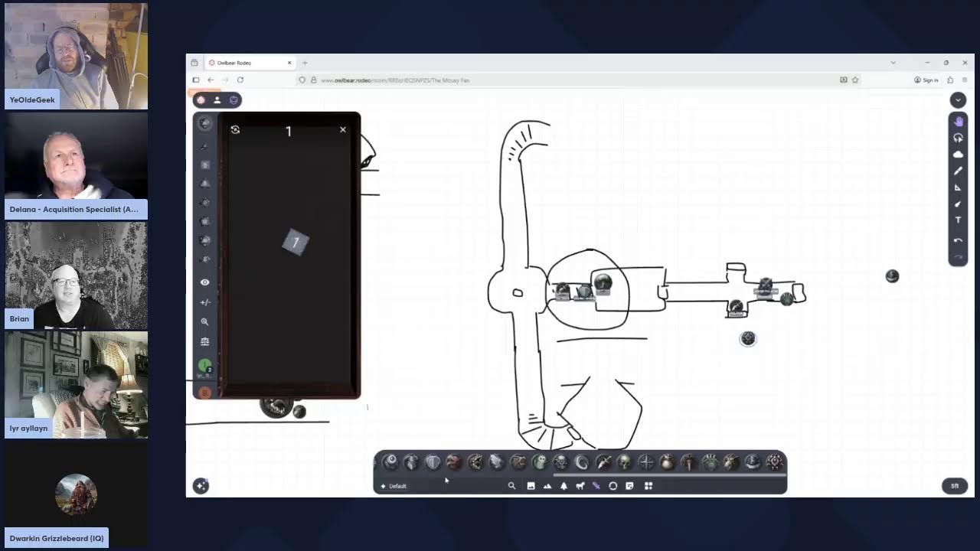Open the sparkle extras button bottom-left
The height and width of the screenshot is (551, 980).
tap(201, 486)
